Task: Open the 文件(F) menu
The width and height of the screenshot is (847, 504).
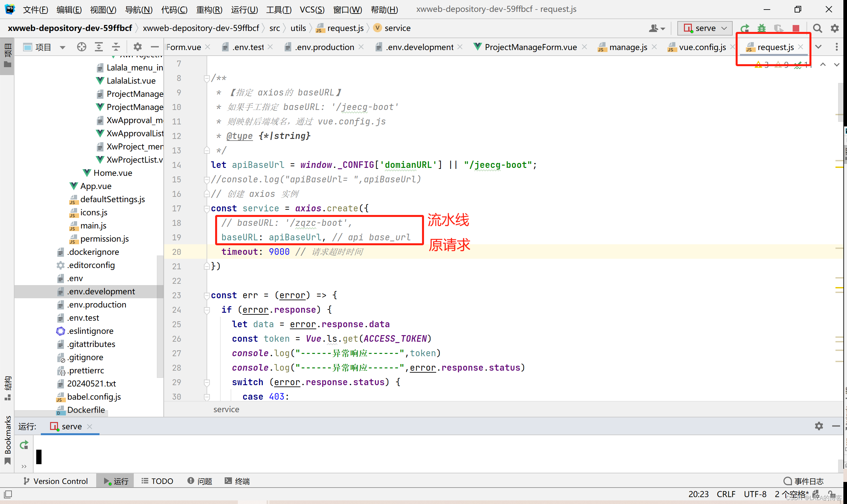Action: point(35,10)
